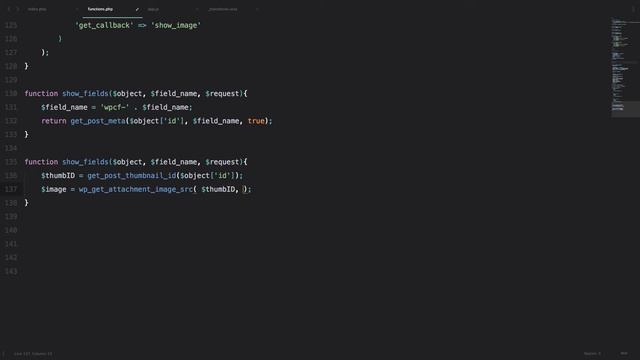Click the $request parameter on line 135
Viewport: 640px width, 360px height.
click(222, 162)
